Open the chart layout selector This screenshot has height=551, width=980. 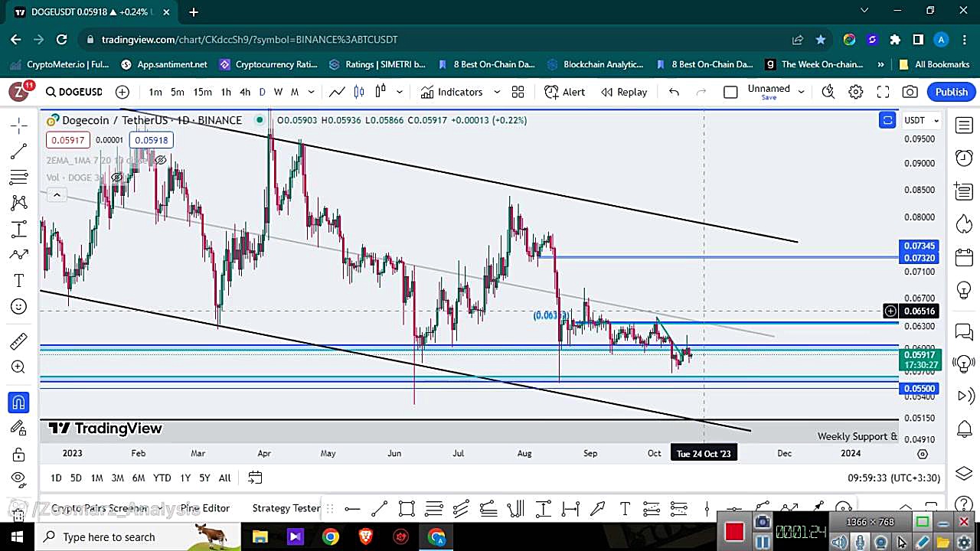pos(730,92)
